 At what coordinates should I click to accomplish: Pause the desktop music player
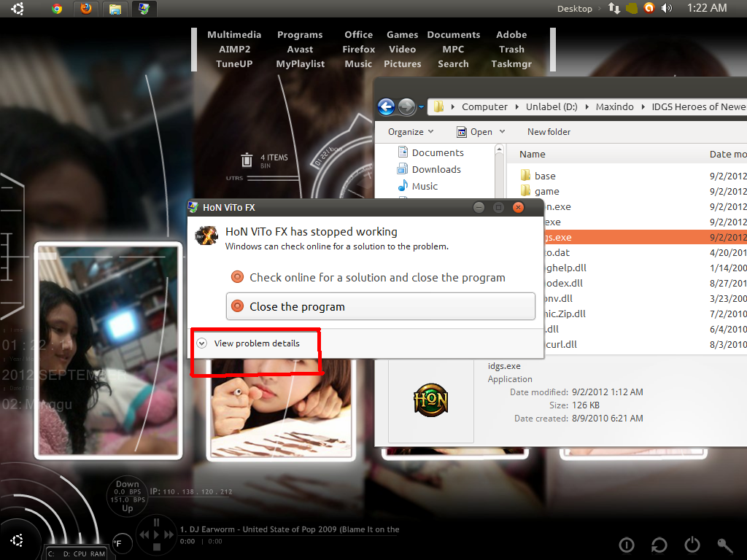point(156,522)
